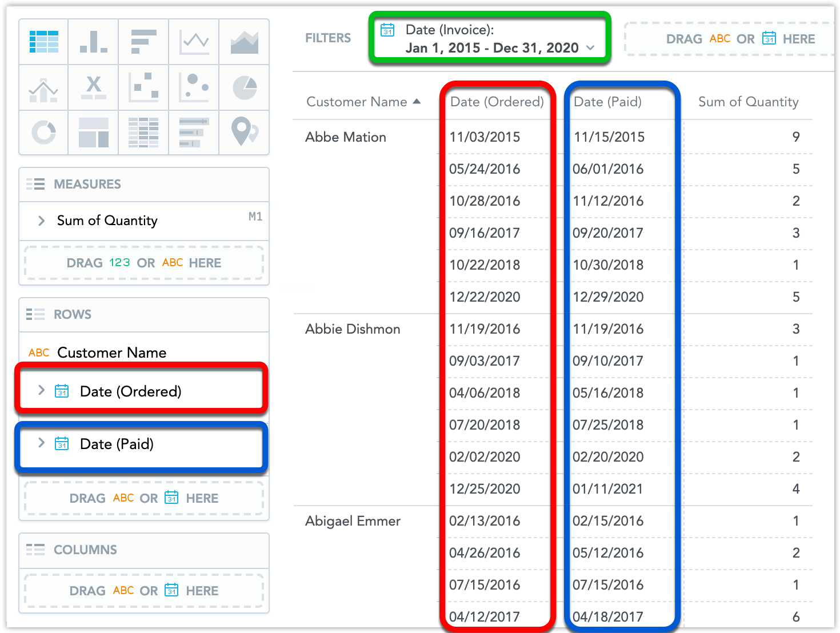
Task: Click paid date 02/20/2020 cell
Action: (608, 457)
